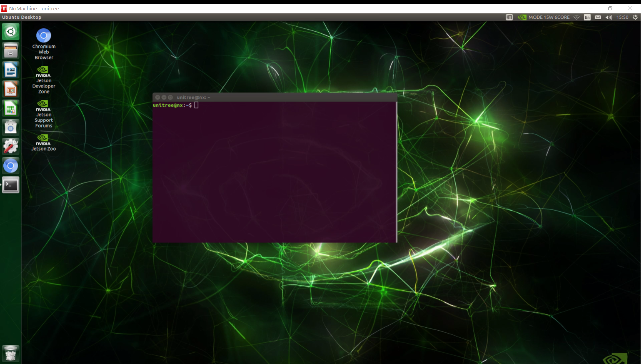
Task: Open LibreOffice Impress
Action: coord(11,89)
